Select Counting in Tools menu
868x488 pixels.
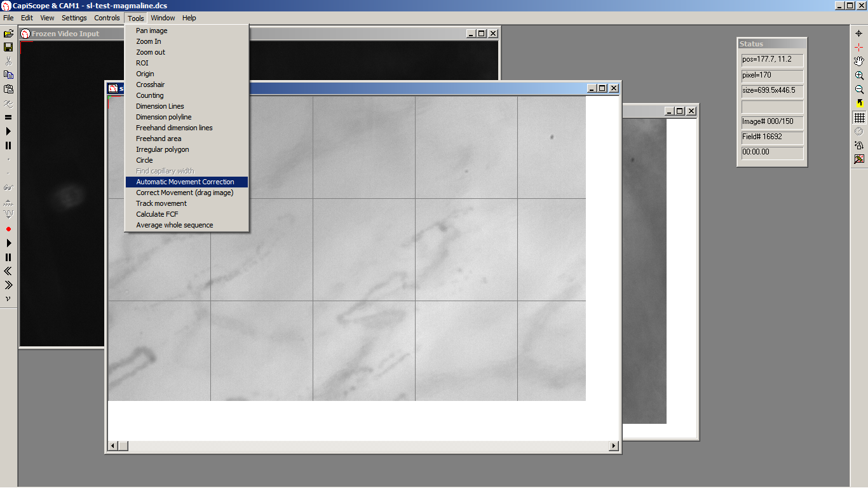[x=186, y=95]
